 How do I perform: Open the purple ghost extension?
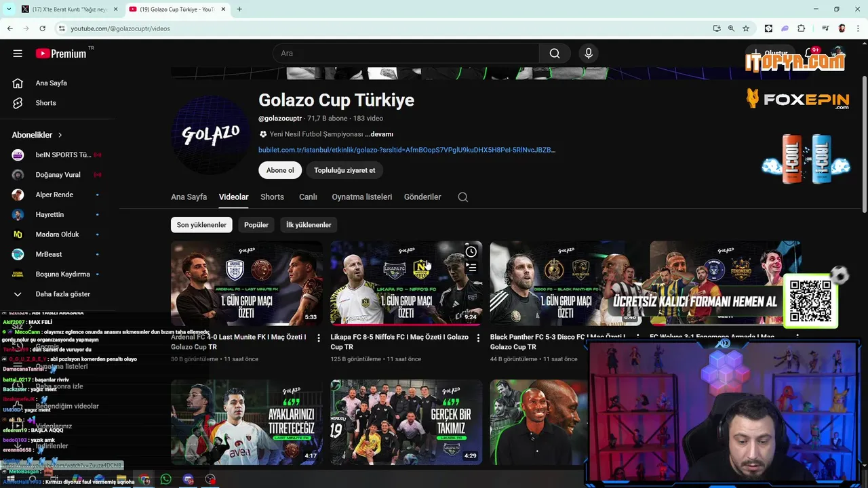click(785, 28)
